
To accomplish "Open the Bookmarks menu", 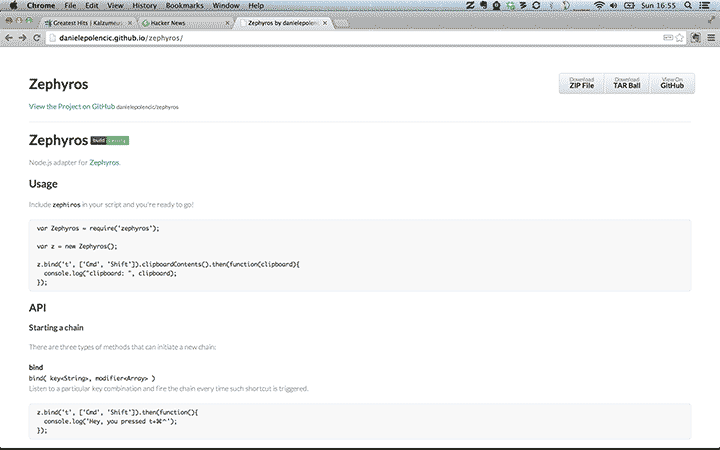I will pos(185,6).
